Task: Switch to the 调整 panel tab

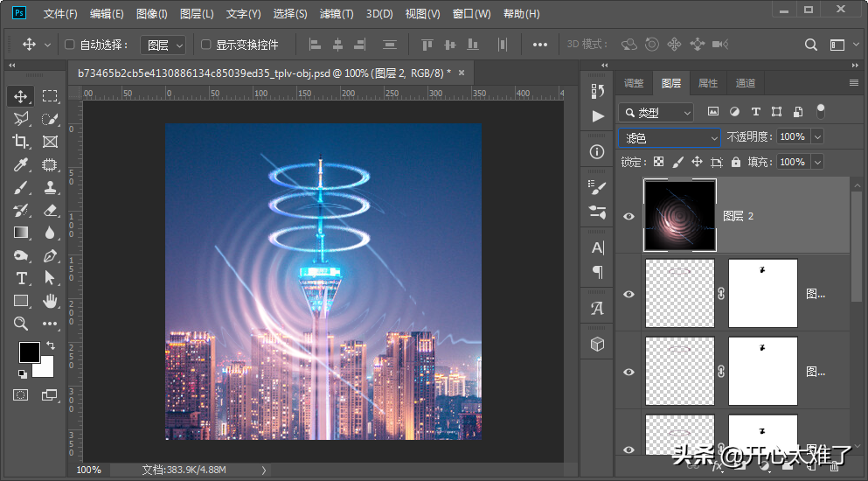Action: [634, 83]
